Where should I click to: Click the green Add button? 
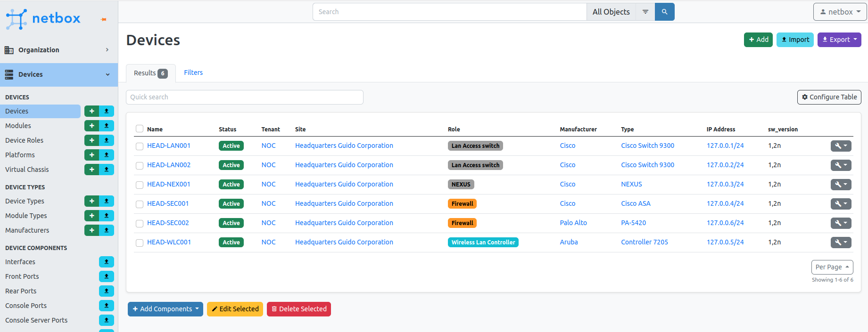pos(758,40)
